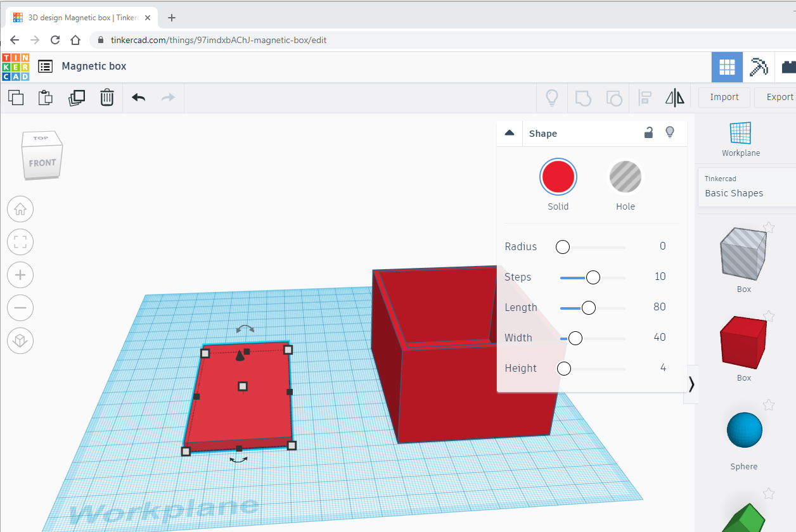Click the Home view button
This screenshot has width=796, height=532.
[x=20, y=209]
